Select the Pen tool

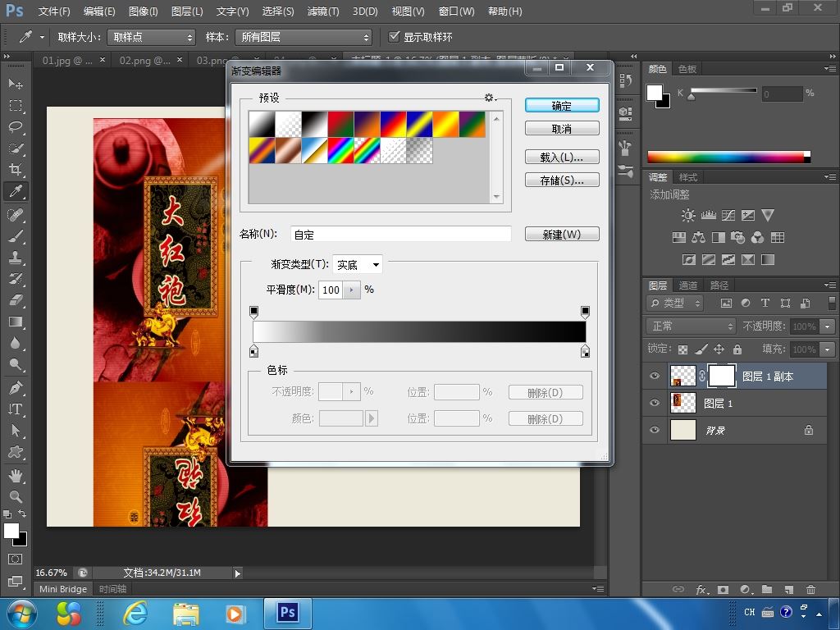coord(16,387)
